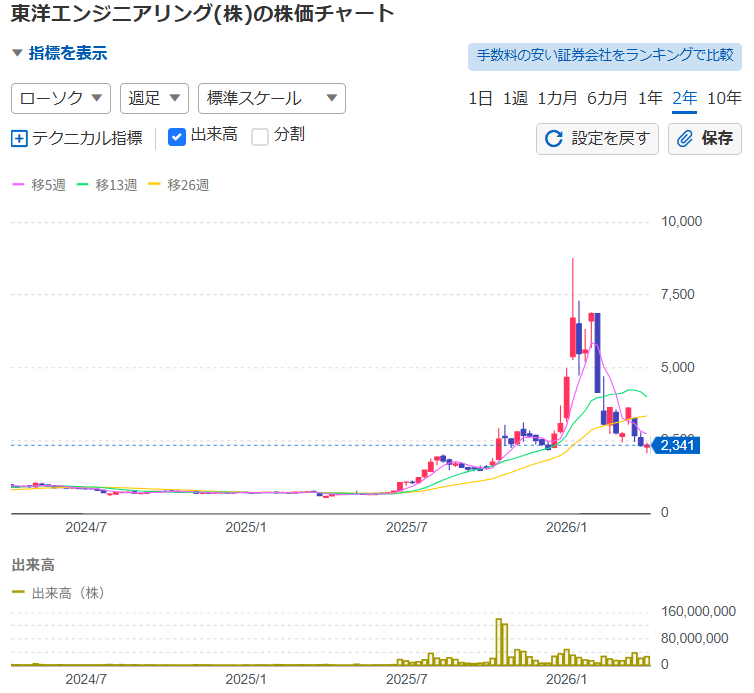754x693 pixels.
Task: Expand the 指標を表示 section
Action: pyautogui.click(x=59, y=53)
